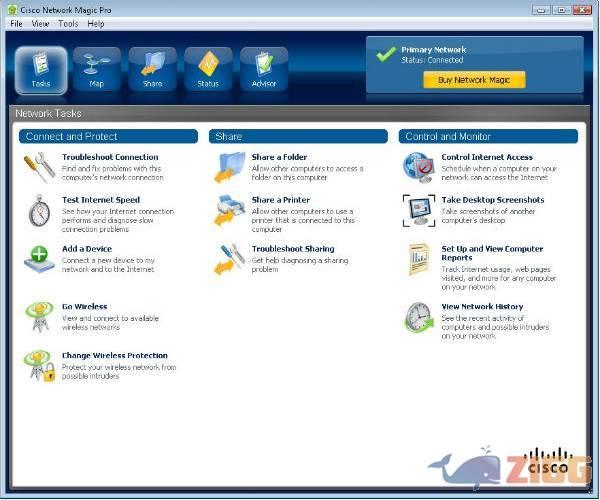600x500 pixels.
Task: Click the screwdriver and wrench Troubleshoot Connection icon
Action: click(39, 168)
